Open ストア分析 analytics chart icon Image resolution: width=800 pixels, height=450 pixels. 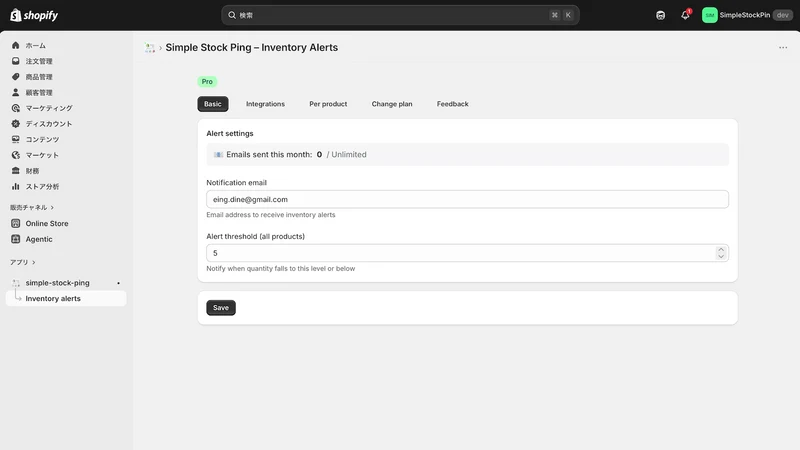click(16, 187)
